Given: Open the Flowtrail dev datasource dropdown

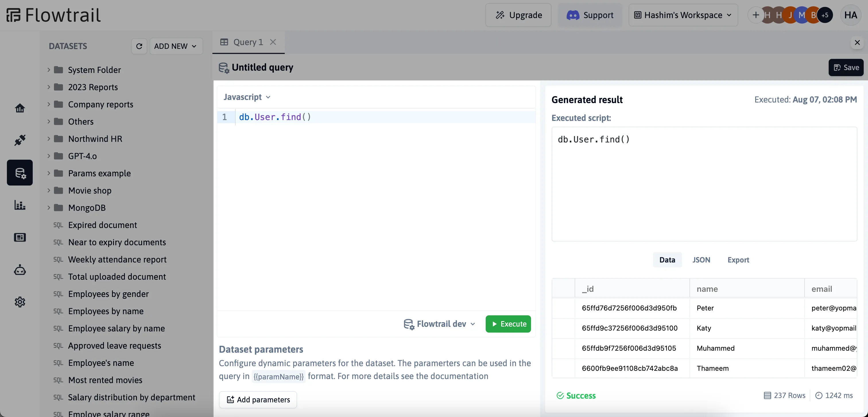Looking at the screenshot, I should pyautogui.click(x=440, y=324).
